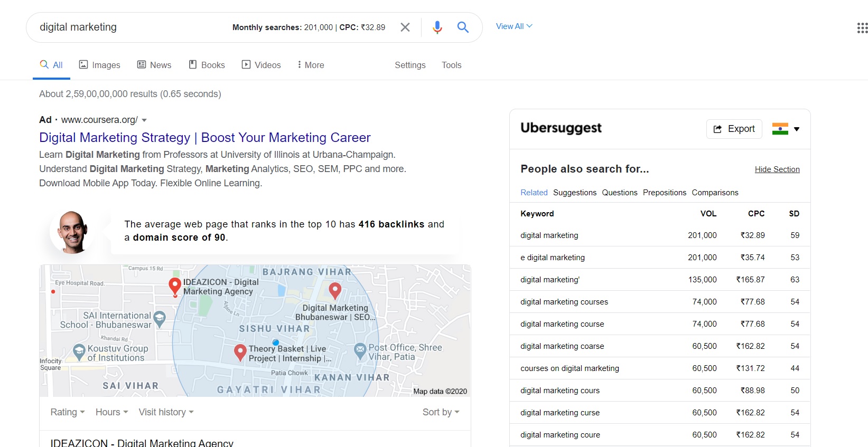Image resolution: width=868 pixels, height=447 pixels.
Task: Click '416 backlinks' text in banner
Action: 391,224
